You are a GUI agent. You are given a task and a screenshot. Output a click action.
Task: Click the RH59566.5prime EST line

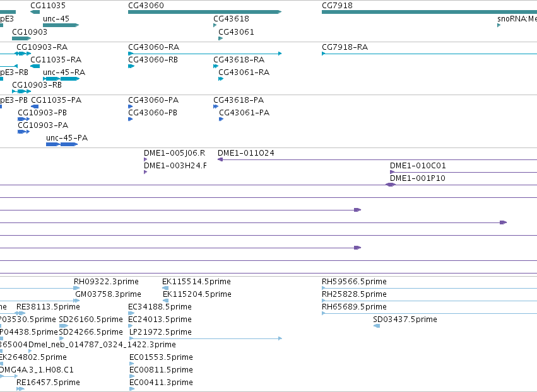tap(430, 288)
